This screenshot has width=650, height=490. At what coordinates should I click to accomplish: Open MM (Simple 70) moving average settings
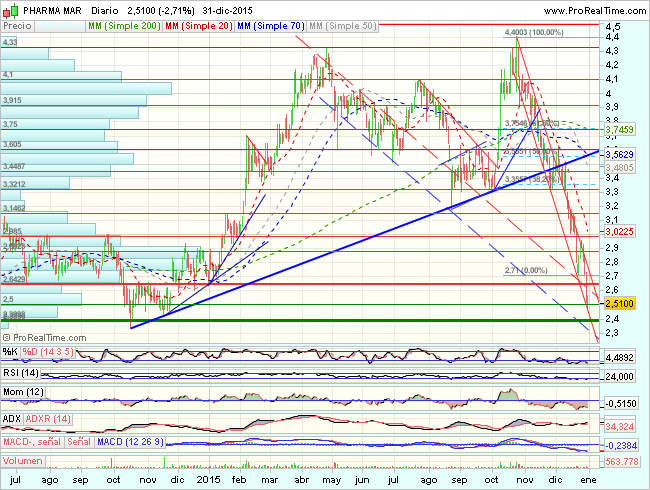271,26
